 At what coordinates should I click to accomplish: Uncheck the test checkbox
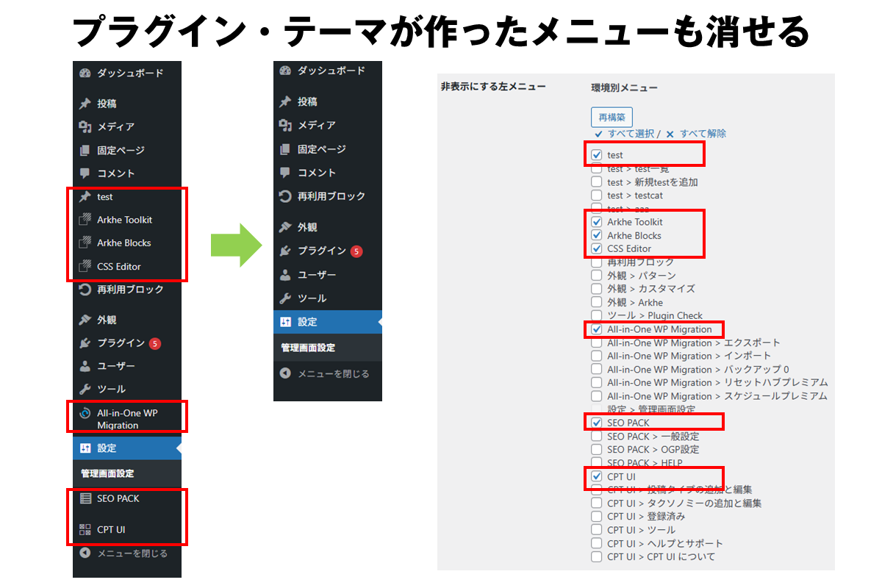(x=597, y=155)
